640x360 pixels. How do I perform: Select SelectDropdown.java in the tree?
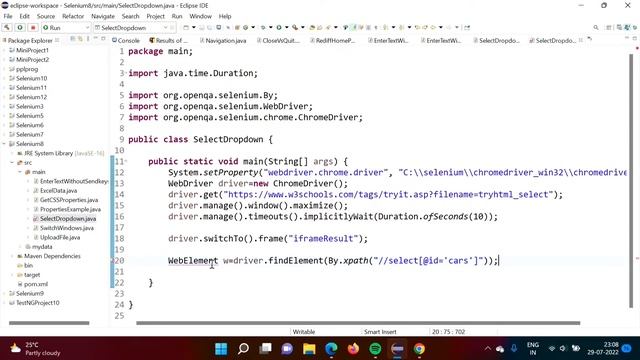(x=68, y=219)
